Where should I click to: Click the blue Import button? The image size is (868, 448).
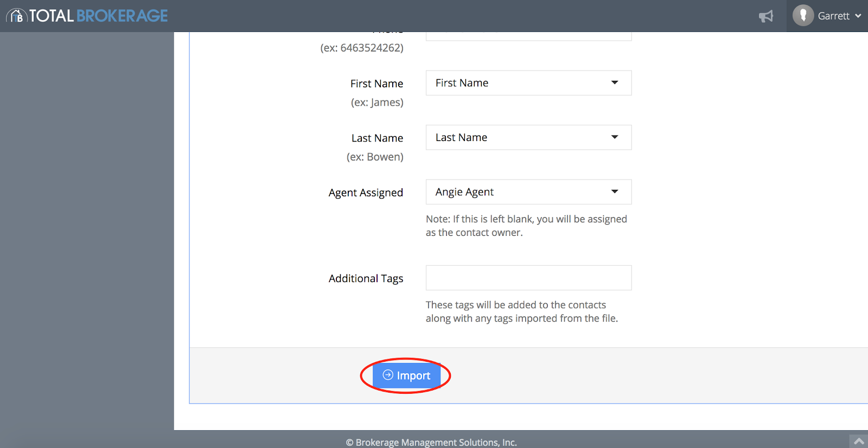(406, 375)
